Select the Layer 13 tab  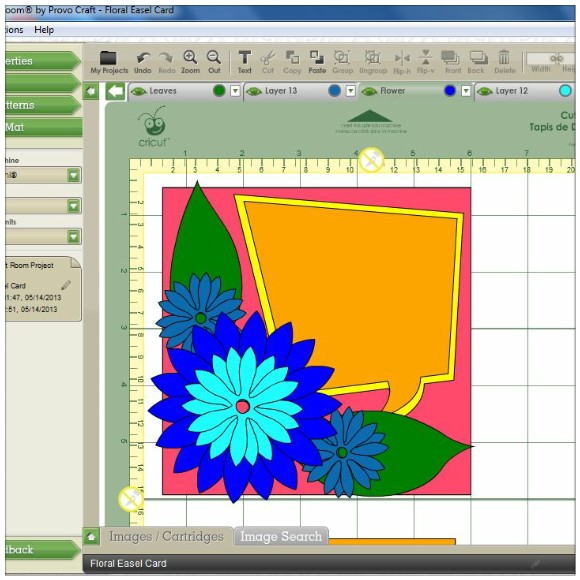pos(300,91)
